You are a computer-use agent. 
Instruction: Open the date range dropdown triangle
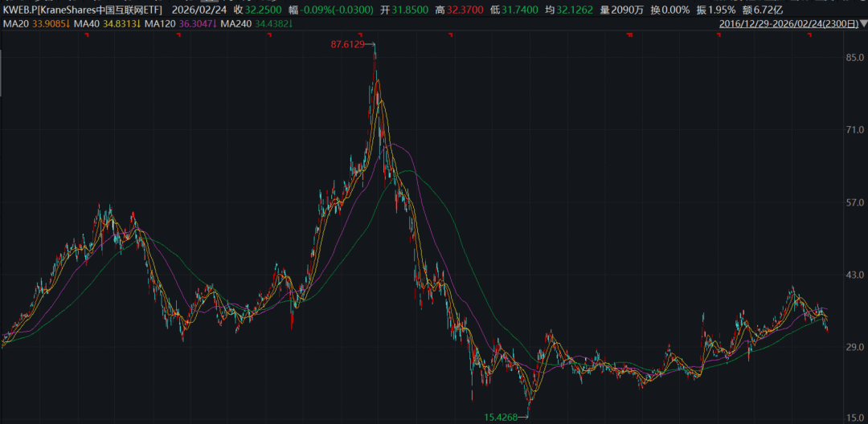point(863,24)
